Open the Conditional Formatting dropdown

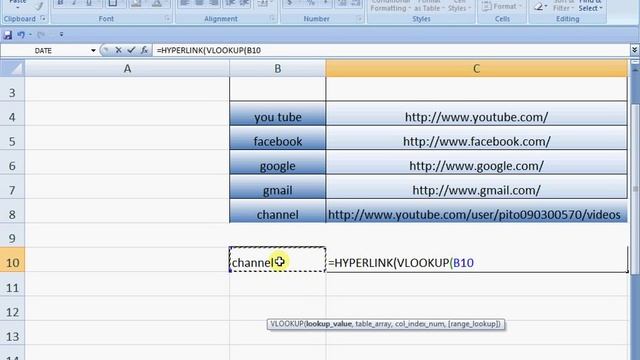pyautogui.click(x=390, y=5)
